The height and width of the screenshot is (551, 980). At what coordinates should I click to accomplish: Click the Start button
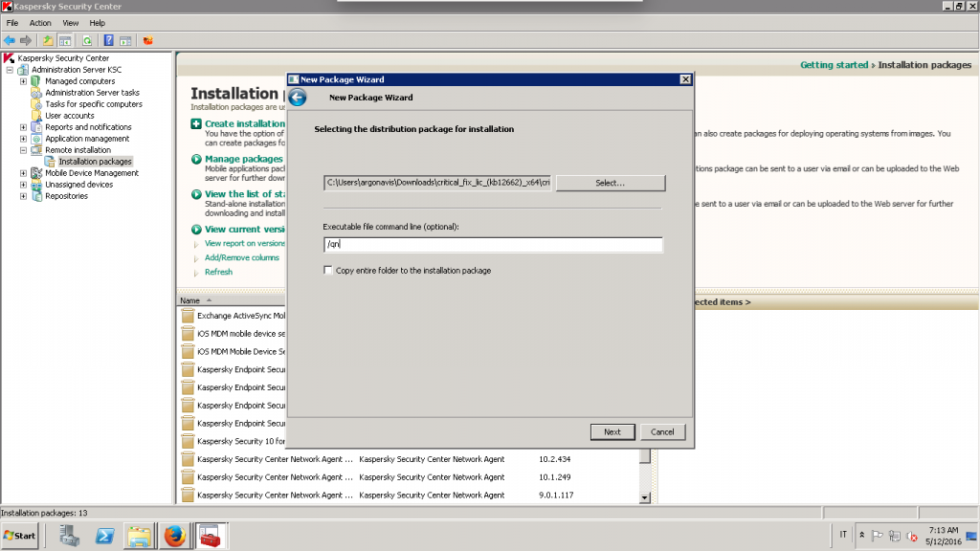(x=20, y=536)
